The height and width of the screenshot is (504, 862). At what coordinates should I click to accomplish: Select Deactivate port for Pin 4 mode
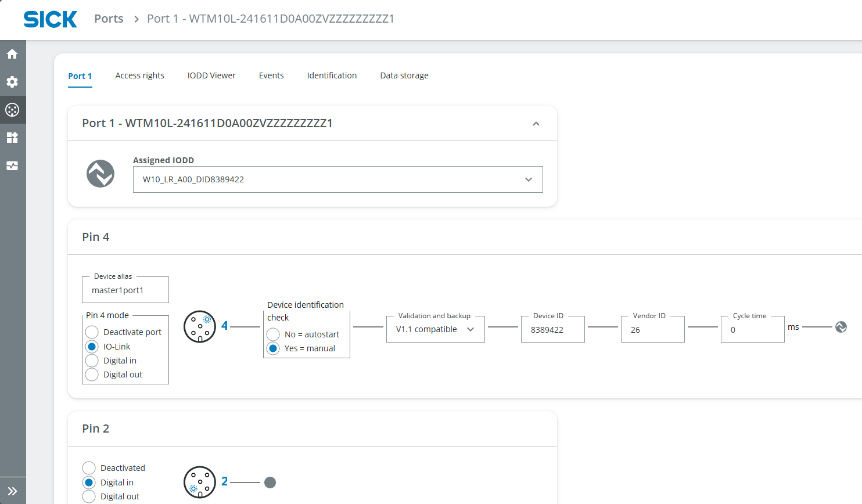(x=92, y=332)
